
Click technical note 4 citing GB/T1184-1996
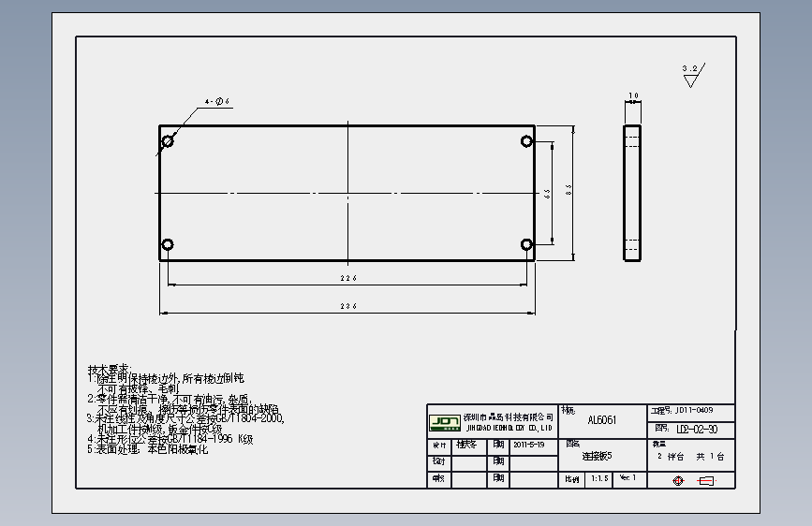[170, 439]
